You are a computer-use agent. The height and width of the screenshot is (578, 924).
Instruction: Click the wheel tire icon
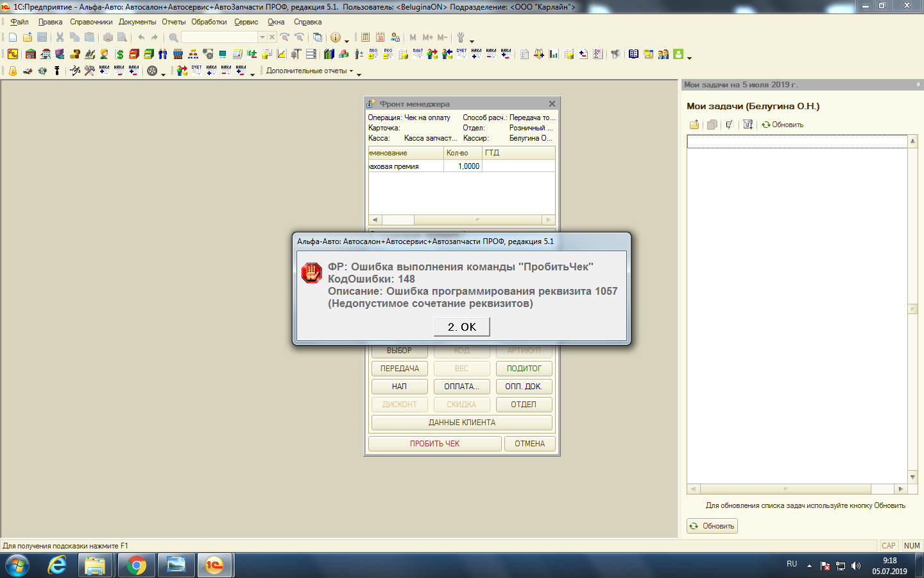point(152,71)
